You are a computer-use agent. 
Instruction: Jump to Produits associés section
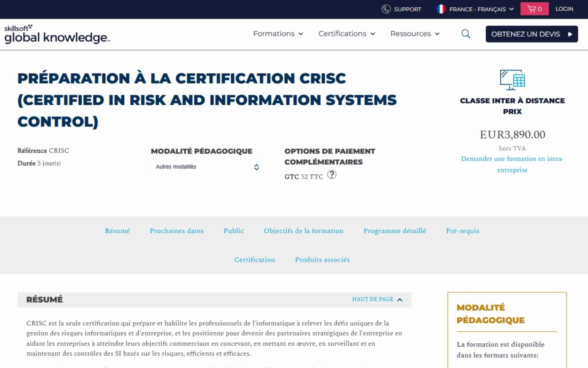[322, 260]
